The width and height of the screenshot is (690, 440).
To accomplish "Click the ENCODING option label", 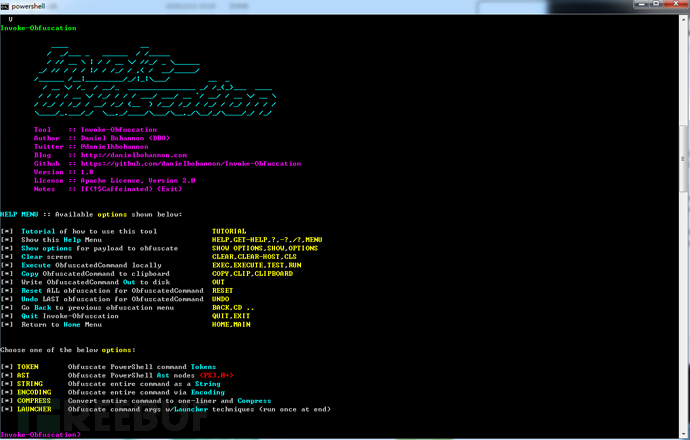I will [34, 392].
